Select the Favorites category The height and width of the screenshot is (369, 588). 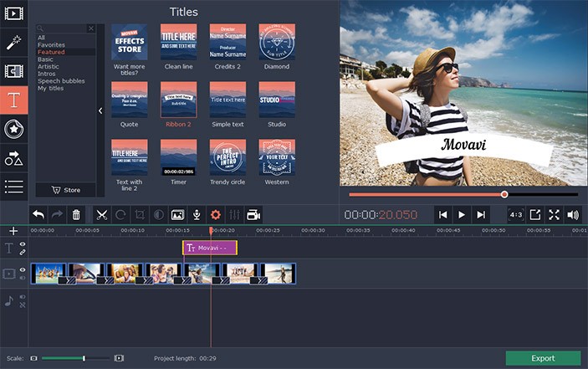[51, 44]
